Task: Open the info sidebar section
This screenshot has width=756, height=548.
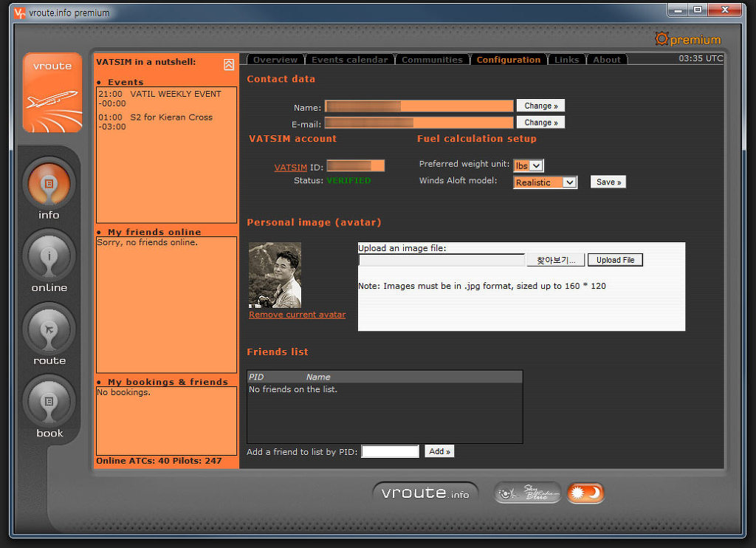Action: click(x=49, y=184)
